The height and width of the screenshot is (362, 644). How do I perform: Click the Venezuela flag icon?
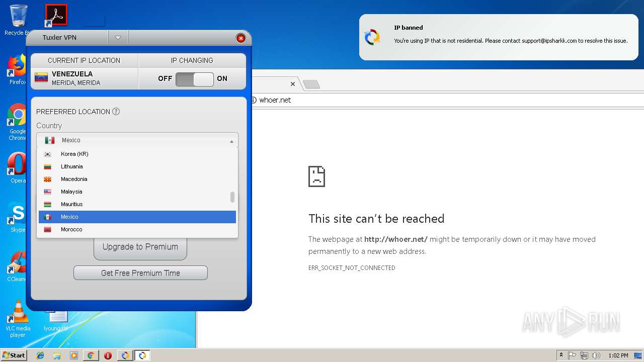[41, 77]
